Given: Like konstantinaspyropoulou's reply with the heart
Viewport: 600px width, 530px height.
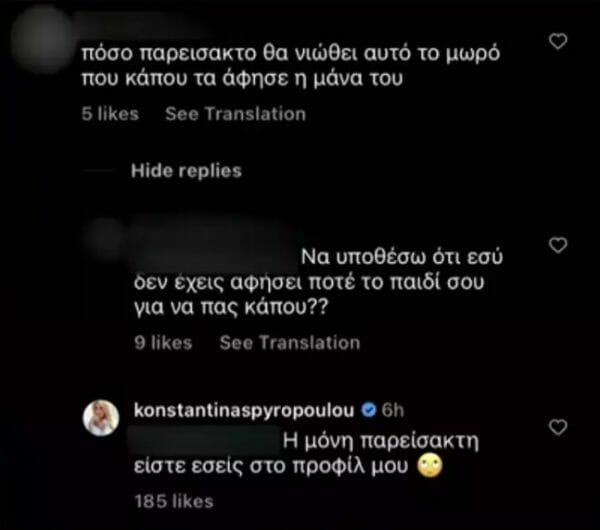Looking at the screenshot, I should pos(559,427).
